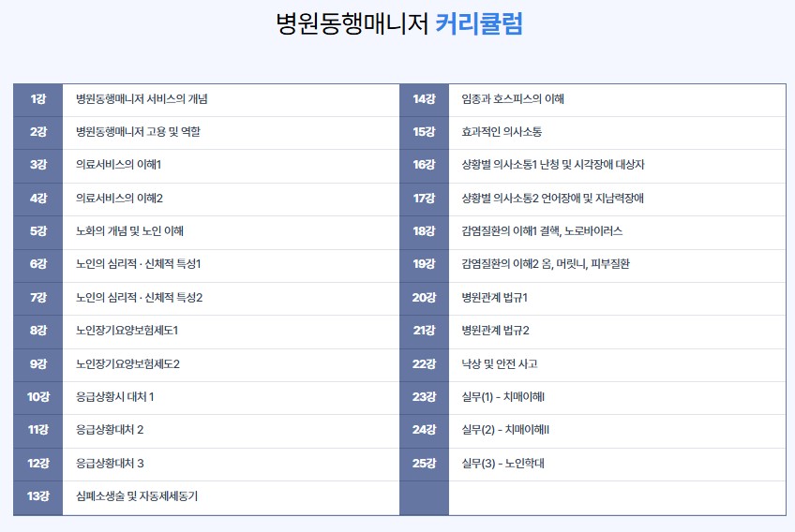The width and height of the screenshot is (795, 532).
Task: Select the 20강 number cell
Action: (x=424, y=298)
